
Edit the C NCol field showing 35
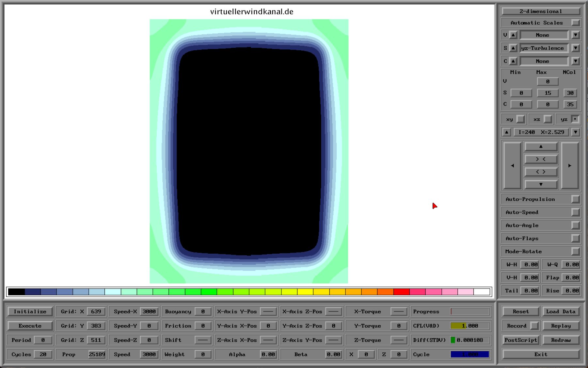click(x=570, y=105)
